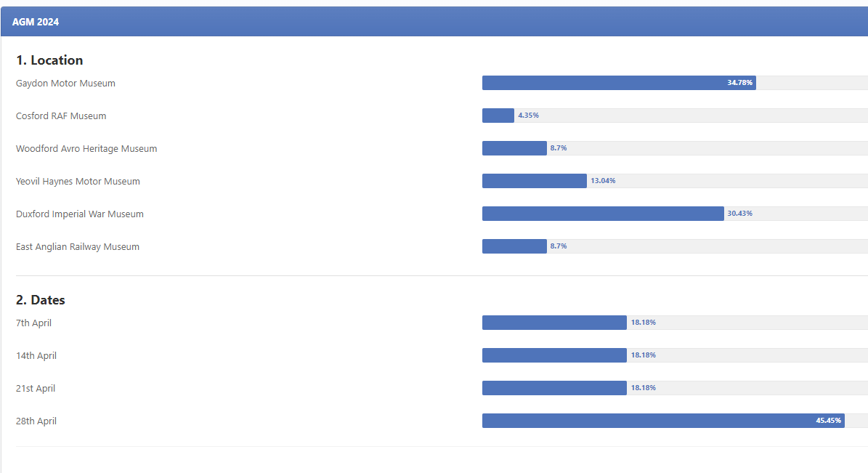
Task: Select the Cosford RAF Museum label
Action: [61, 116]
